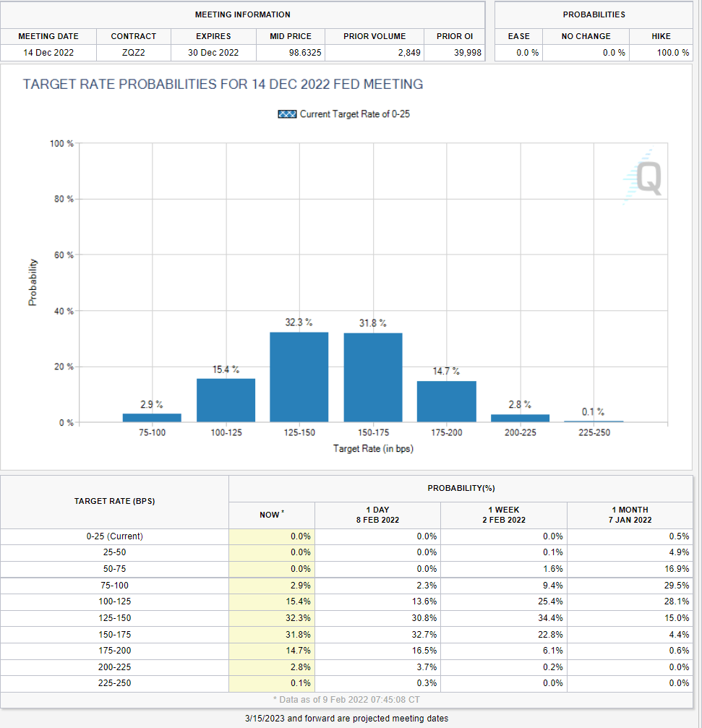The height and width of the screenshot is (728, 702).
Task: Click the '1 DAY 8 FEB 2022' column header
Action: coord(377,515)
